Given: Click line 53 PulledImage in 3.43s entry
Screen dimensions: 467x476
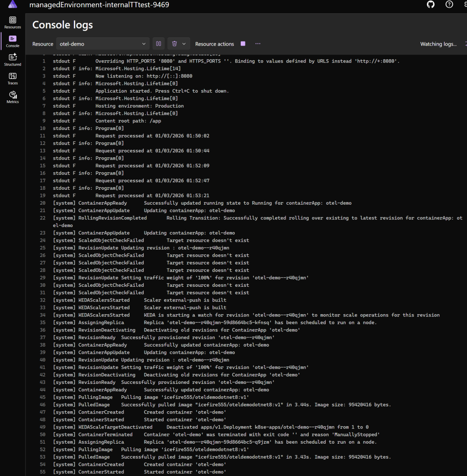Looking at the screenshot, I should [222, 457].
